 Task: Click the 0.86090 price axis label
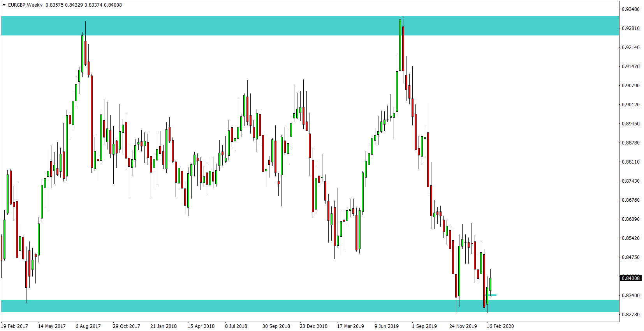click(x=630, y=219)
